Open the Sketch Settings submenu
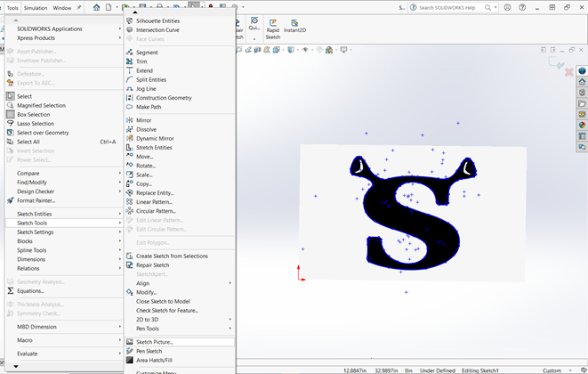This screenshot has height=374, width=588. point(64,232)
